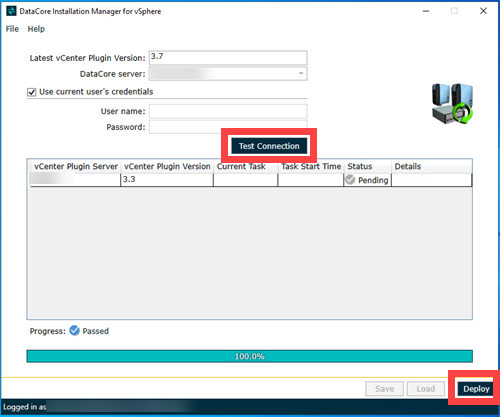Click the 100.0% progress bar
The width and height of the screenshot is (500, 417).
coord(250,356)
